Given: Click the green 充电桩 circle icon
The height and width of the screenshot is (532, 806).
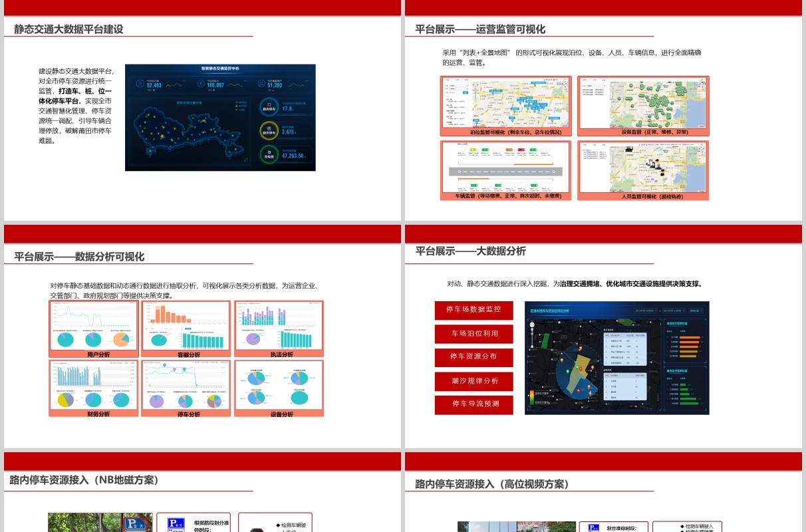Looking at the screenshot, I should click(x=269, y=154).
